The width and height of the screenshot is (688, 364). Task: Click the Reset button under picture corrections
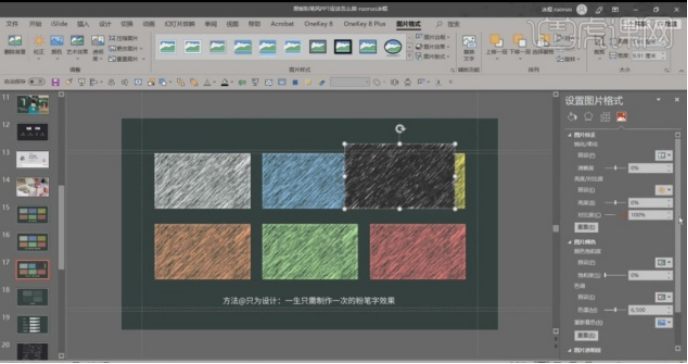point(586,227)
